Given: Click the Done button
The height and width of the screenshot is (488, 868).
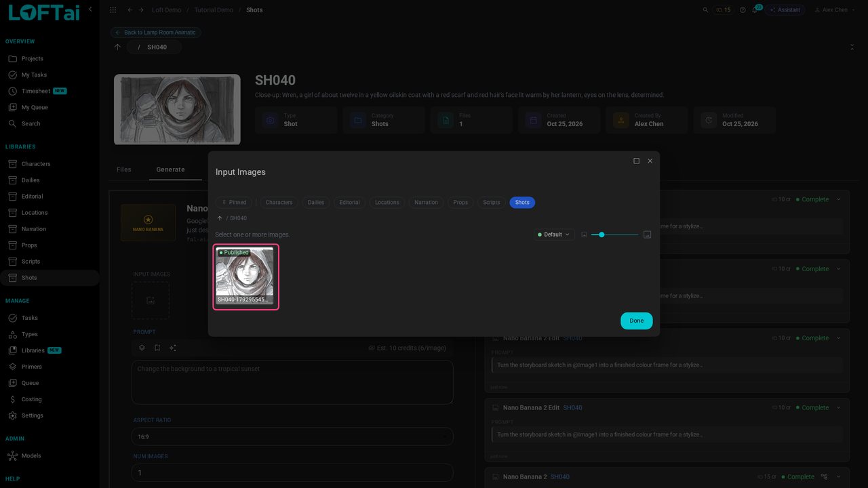Looking at the screenshot, I should click(637, 321).
